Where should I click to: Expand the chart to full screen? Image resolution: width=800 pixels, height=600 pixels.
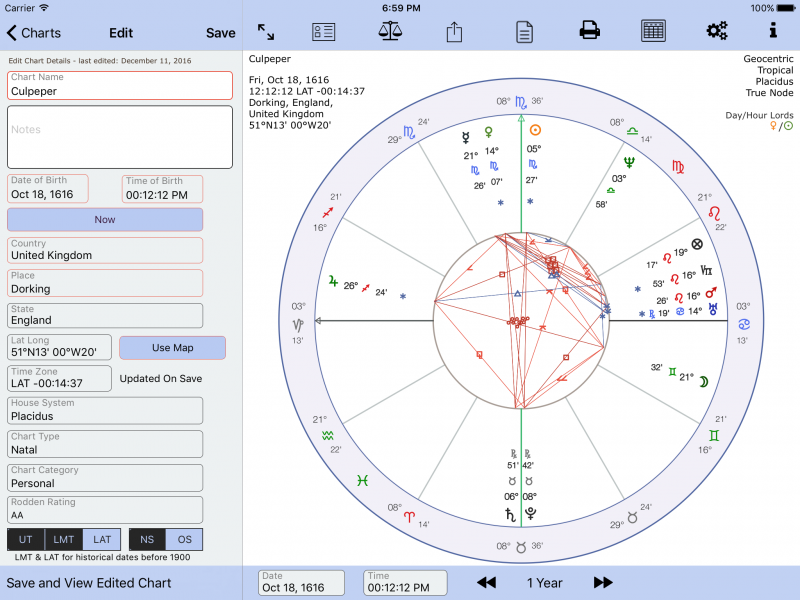point(264,31)
